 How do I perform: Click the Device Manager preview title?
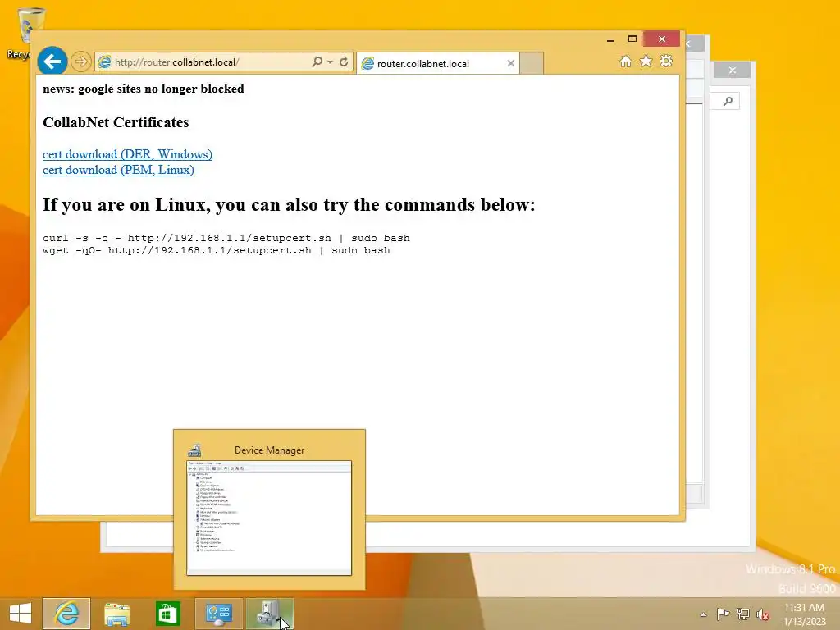pyautogui.click(x=269, y=450)
